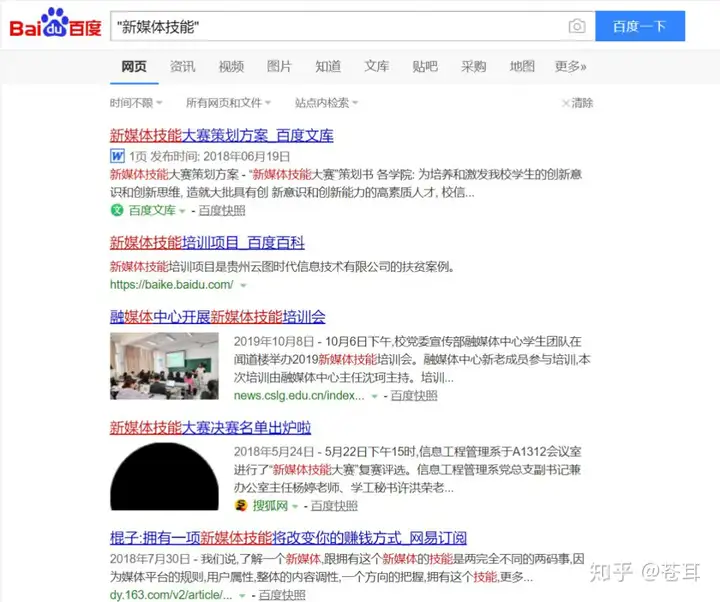Image resolution: width=720 pixels, height=602 pixels.
Task: Open result 融媒体中心开展新媒体技能培训会
Action: [x=218, y=317]
